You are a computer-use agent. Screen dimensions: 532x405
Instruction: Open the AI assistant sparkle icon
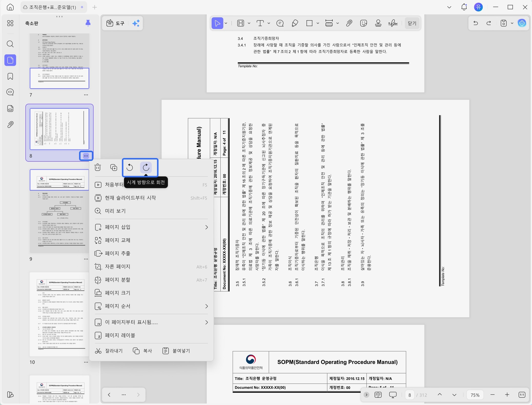point(136,23)
